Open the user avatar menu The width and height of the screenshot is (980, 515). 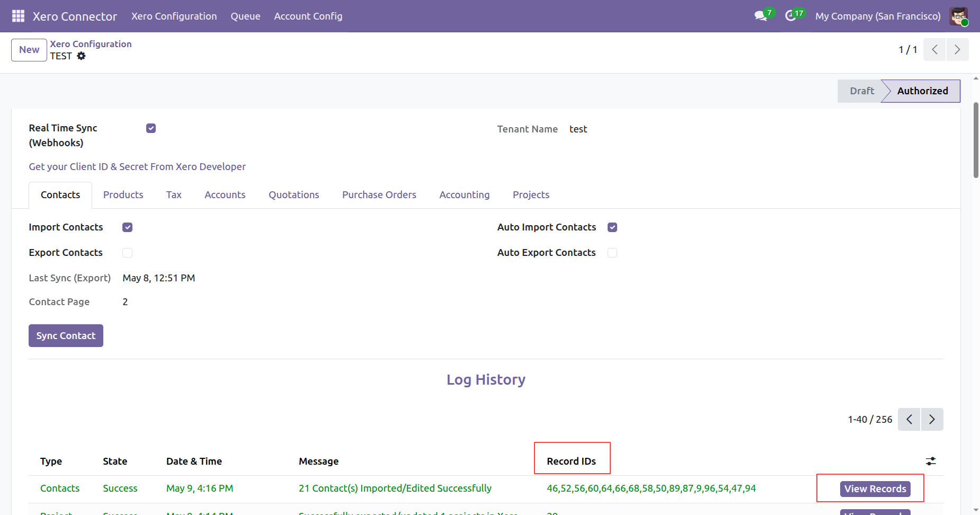(959, 16)
